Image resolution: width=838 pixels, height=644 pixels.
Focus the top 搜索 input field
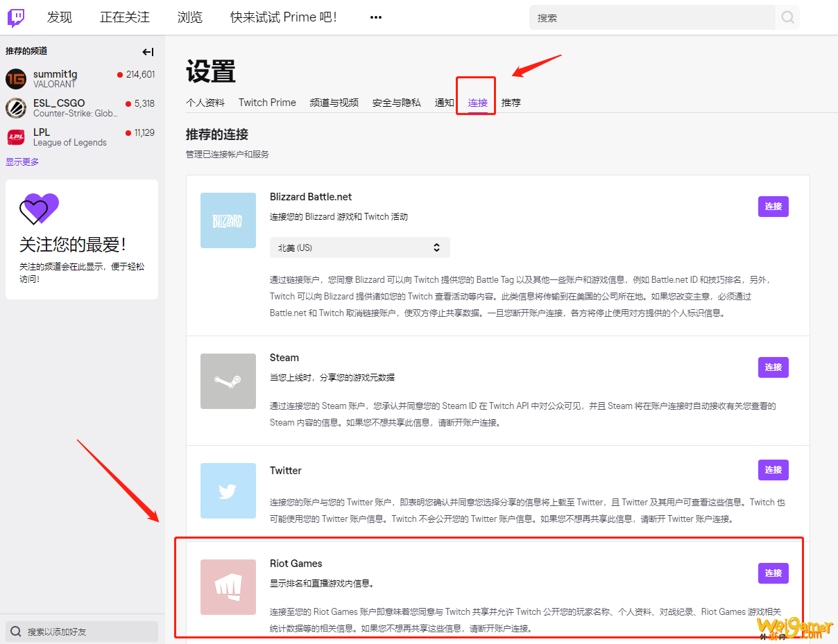tap(652, 17)
